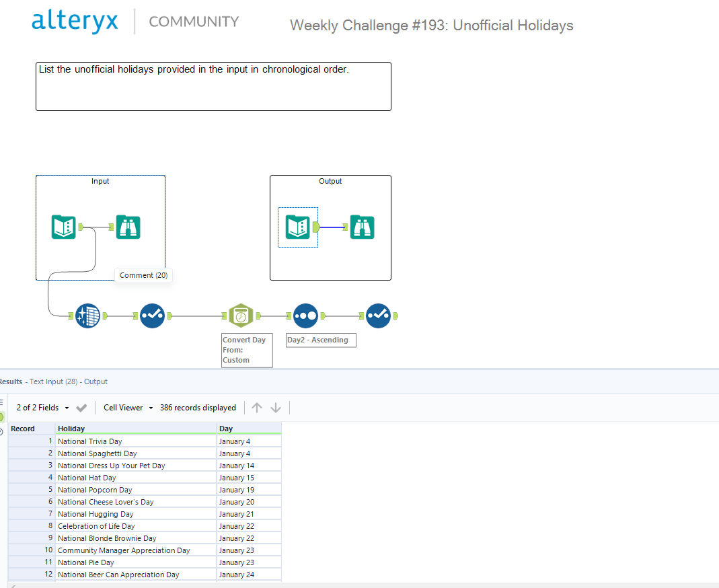This screenshot has width=719, height=588.
Task: Click inside the instructions comment text box
Action: [213, 85]
